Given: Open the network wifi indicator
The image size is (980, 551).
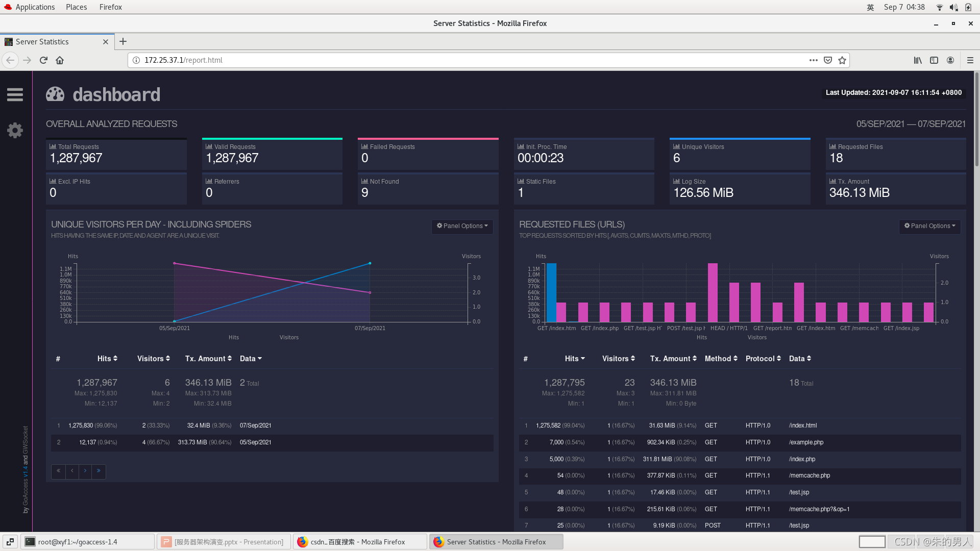Looking at the screenshot, I should pos(939,7).
